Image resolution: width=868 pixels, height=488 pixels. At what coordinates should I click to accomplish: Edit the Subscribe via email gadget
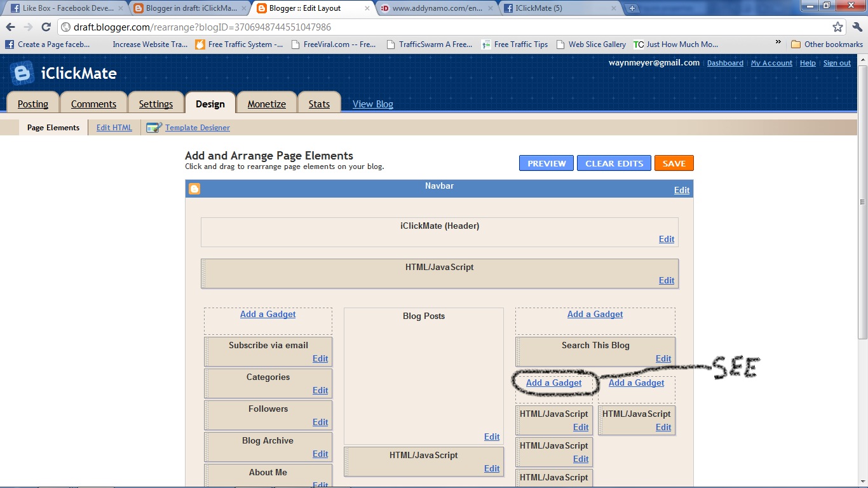coord(320,359)
